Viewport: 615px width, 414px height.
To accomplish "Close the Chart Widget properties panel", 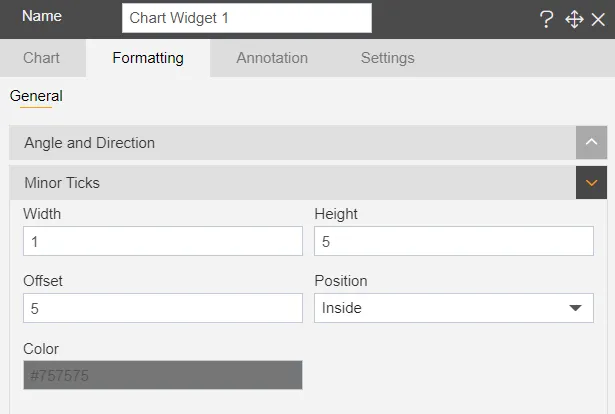I will tap(598, 19).
